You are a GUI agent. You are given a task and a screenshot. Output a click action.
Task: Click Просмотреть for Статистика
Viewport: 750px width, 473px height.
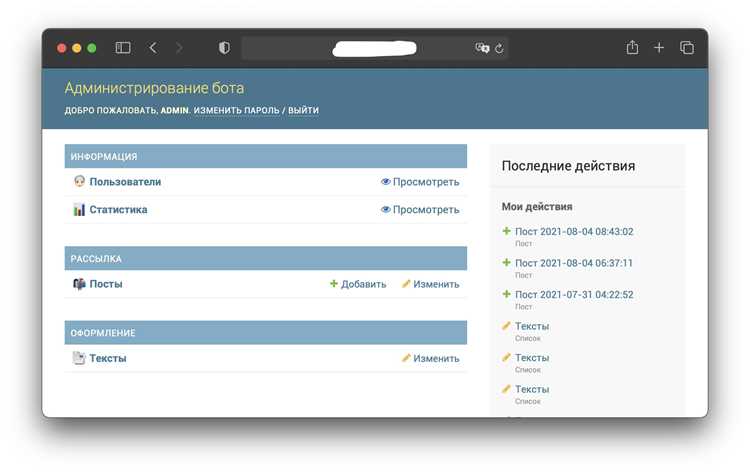coord(426,209)
